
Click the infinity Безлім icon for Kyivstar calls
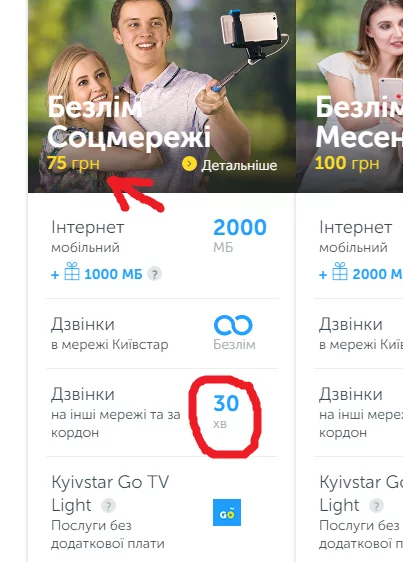[x=233, y=325]
